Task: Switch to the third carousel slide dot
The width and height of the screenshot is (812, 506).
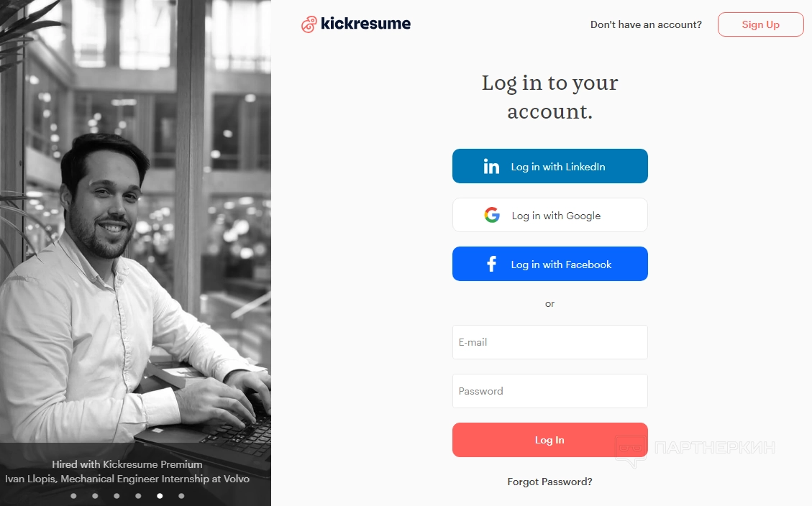Action: 117,495
